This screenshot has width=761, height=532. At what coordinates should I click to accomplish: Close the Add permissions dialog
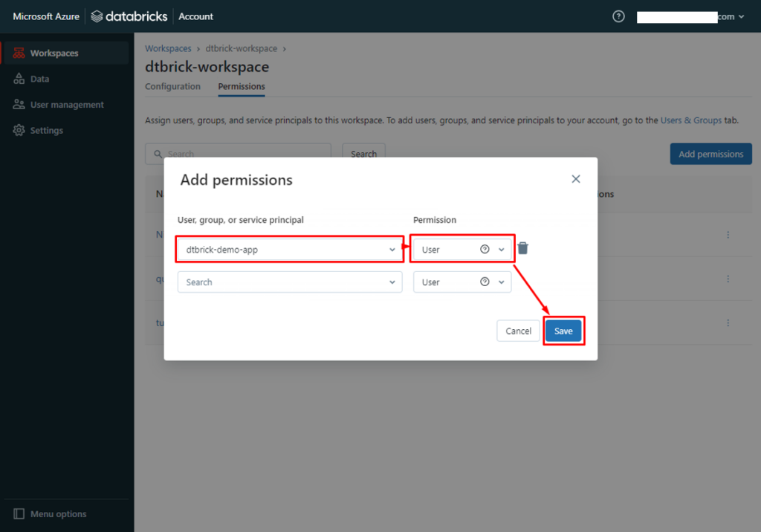[575, 179]
